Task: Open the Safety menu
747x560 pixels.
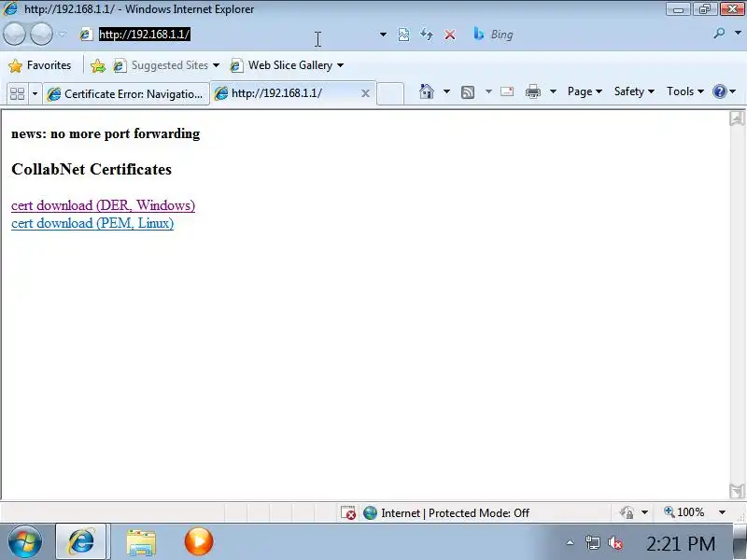Action: [x=634, y=91]
